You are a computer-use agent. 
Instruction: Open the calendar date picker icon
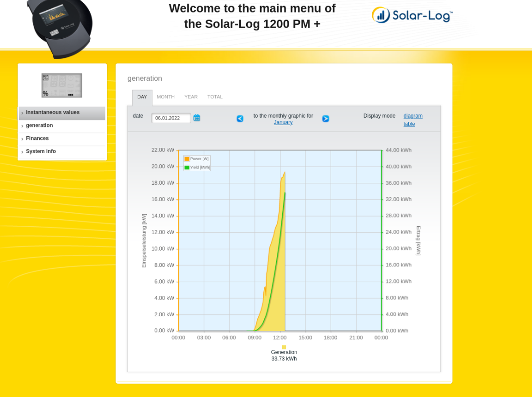(197, 118)
